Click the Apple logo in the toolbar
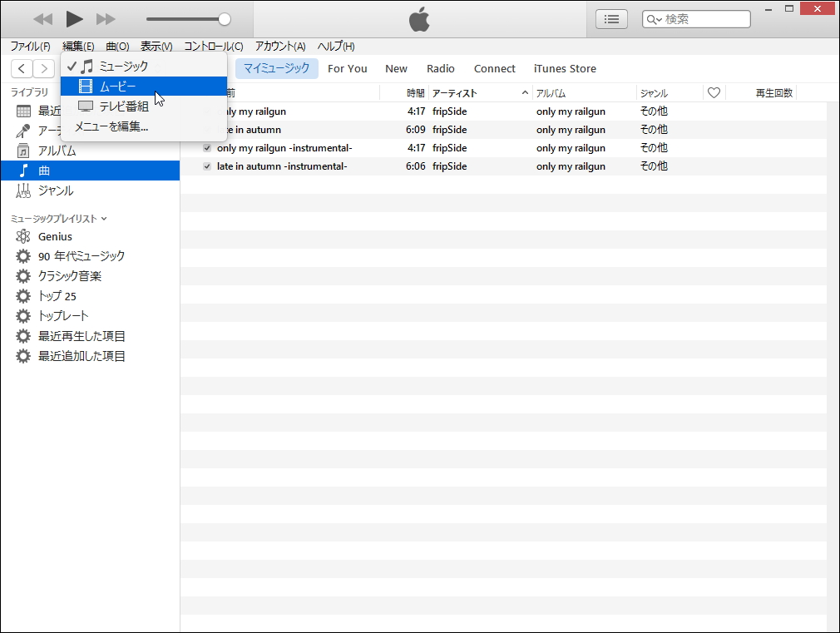This screenshot has width=840, height=633. click(x=419, y=17)
